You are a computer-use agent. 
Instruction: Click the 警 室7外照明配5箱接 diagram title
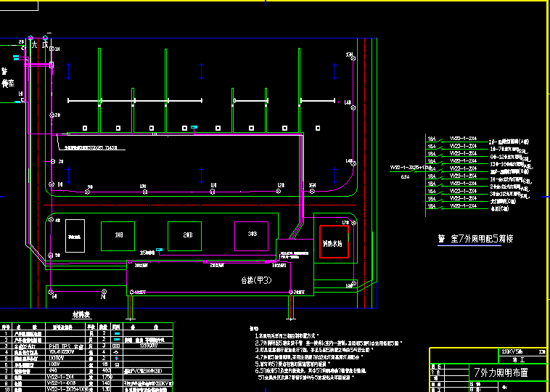475,239
